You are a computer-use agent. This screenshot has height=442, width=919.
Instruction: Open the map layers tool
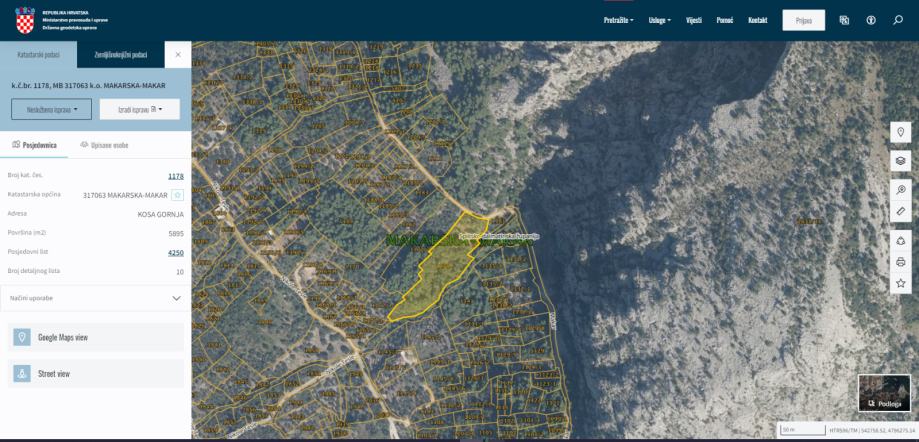click(901, 161)
